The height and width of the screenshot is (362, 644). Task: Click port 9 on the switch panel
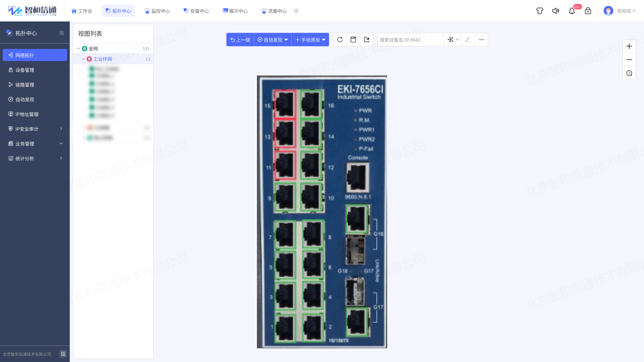click(x=285, y=197)
